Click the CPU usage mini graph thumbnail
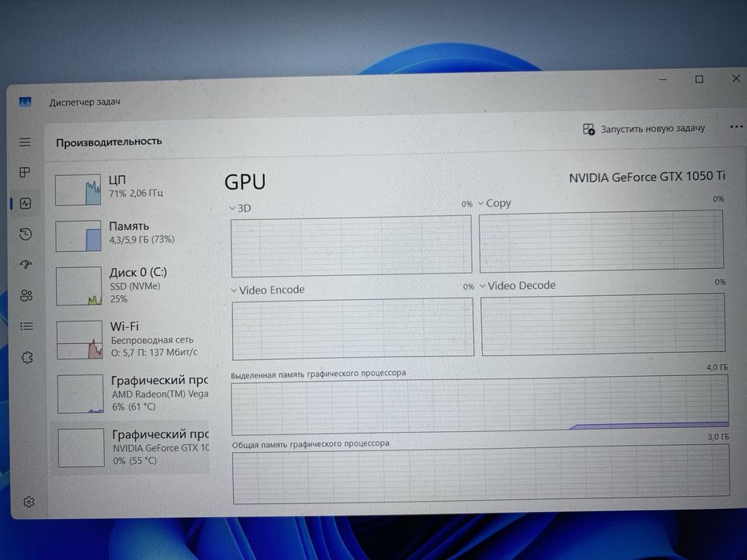 tap(78, 190)
